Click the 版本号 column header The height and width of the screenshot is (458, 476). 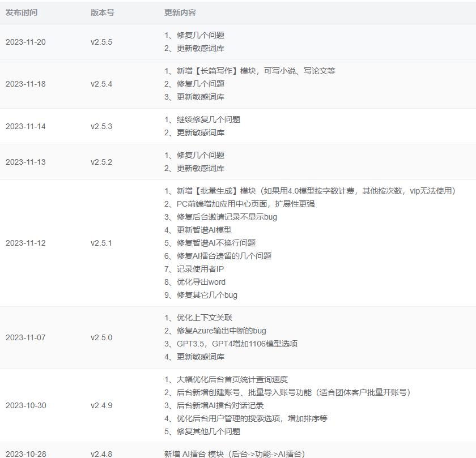[103, 12]
